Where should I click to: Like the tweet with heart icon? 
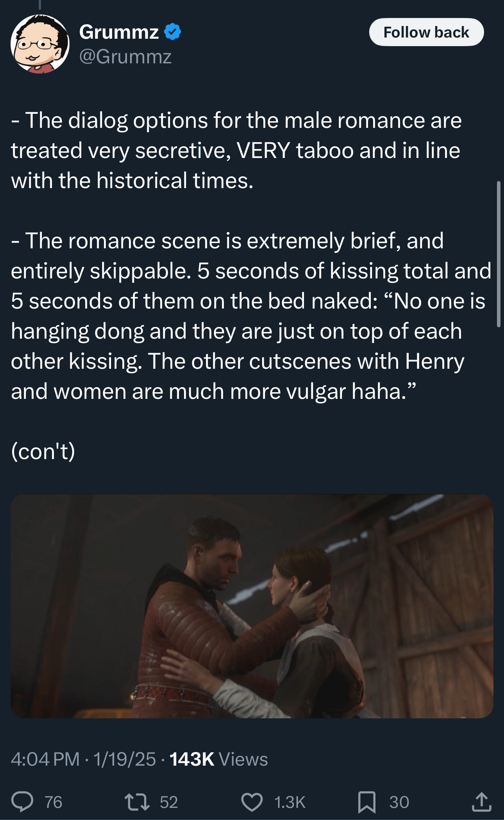pos(252,802)
